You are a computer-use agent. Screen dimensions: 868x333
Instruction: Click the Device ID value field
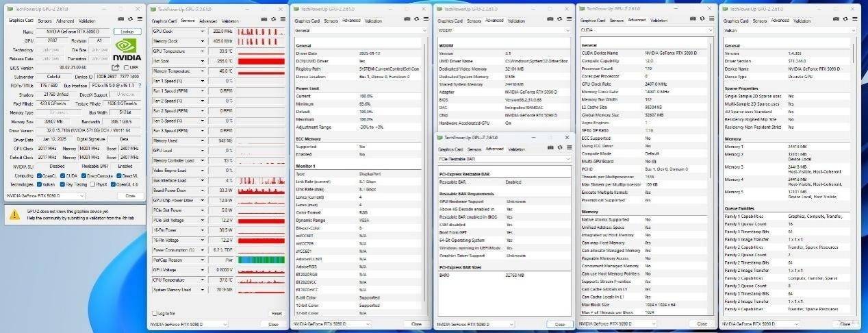pyautogui.click(x=118, y=77)
